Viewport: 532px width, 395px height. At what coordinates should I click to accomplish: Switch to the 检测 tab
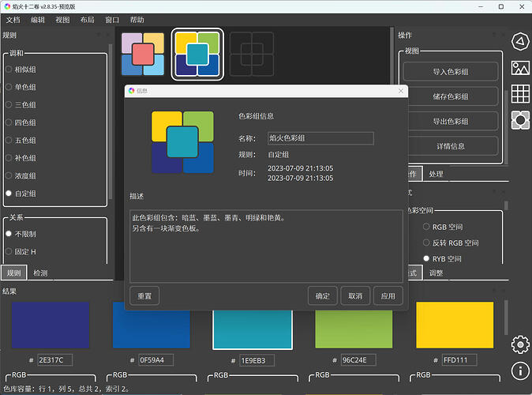point(39,273)
